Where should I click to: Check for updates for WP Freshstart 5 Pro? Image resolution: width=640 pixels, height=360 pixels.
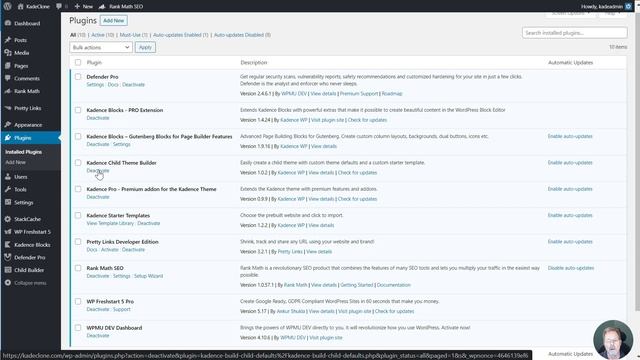point(394,311)
